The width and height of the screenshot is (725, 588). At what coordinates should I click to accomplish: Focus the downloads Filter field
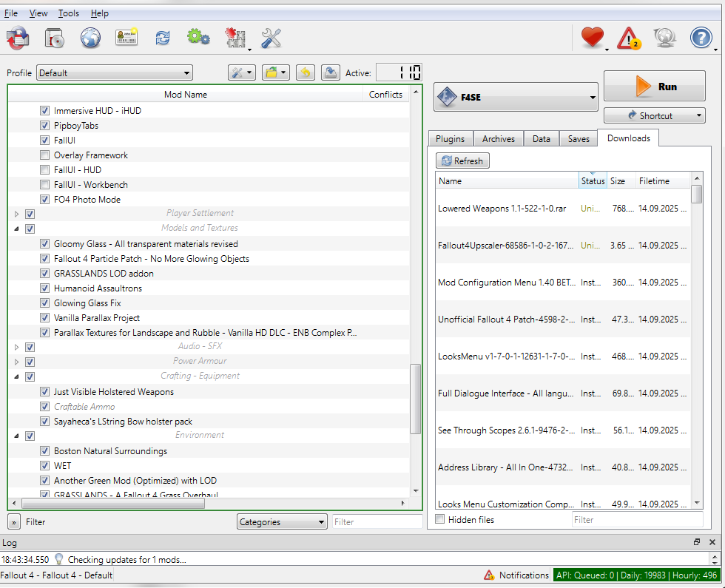pyautogui.click(x=637, y=519)
